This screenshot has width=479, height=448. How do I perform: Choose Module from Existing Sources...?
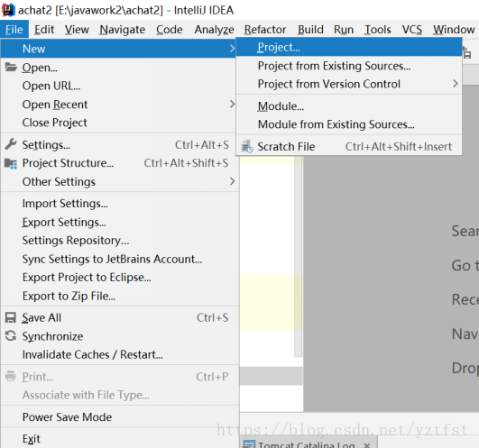click(x=349, y=124)
